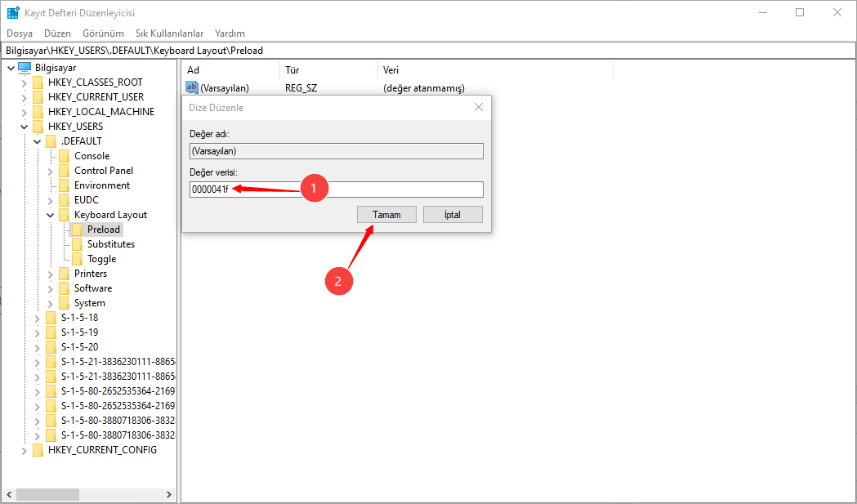Open the Sık Kullanılanlar menu

pyautogui.click(x=169, y=33)
